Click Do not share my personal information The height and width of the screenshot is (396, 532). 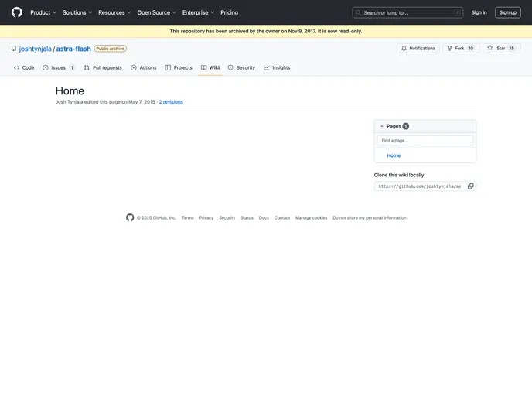click(369, 218)
